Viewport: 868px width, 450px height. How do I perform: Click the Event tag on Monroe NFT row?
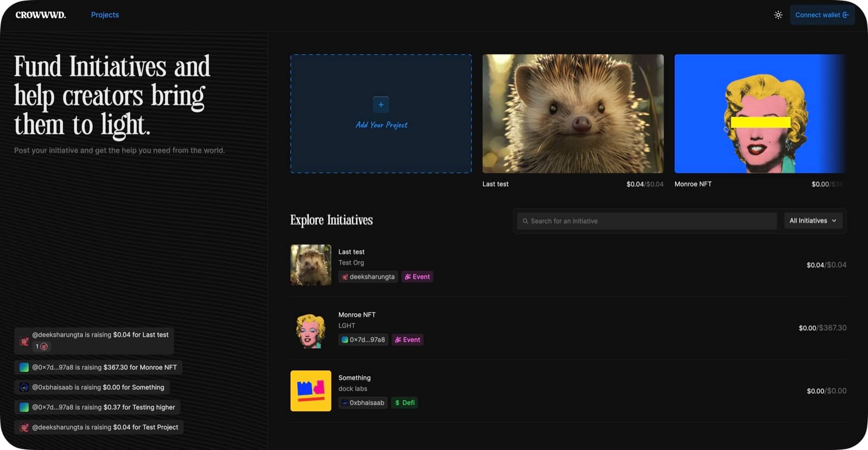tap(407, 340)
